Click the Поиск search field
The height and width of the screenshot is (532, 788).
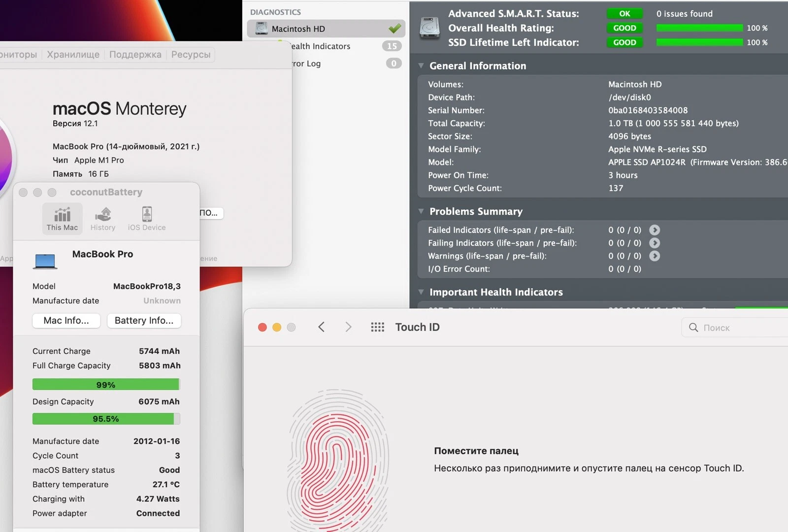(735, 328)
